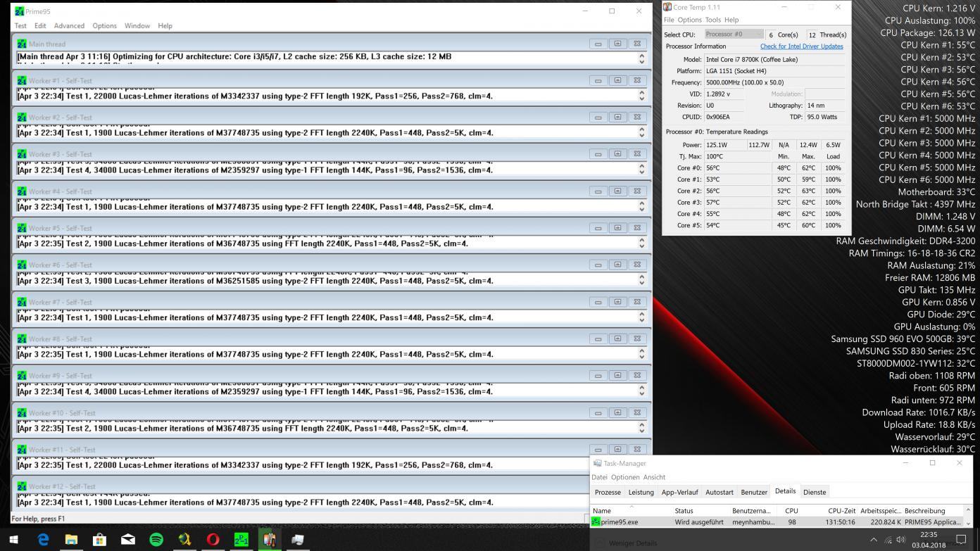Viewport: 980px width, 551px height.
Task: Open the Microsoft Store taskbar icon
Action: pos(100,540)
